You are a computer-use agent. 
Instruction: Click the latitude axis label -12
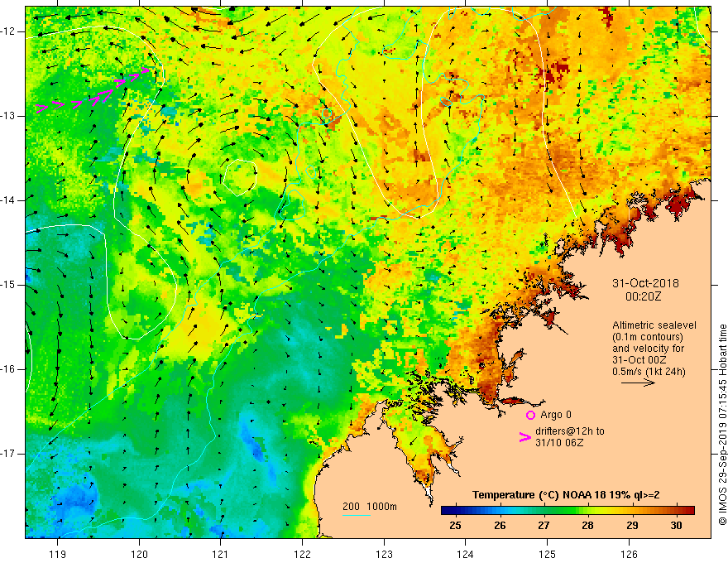coord(9,31)
